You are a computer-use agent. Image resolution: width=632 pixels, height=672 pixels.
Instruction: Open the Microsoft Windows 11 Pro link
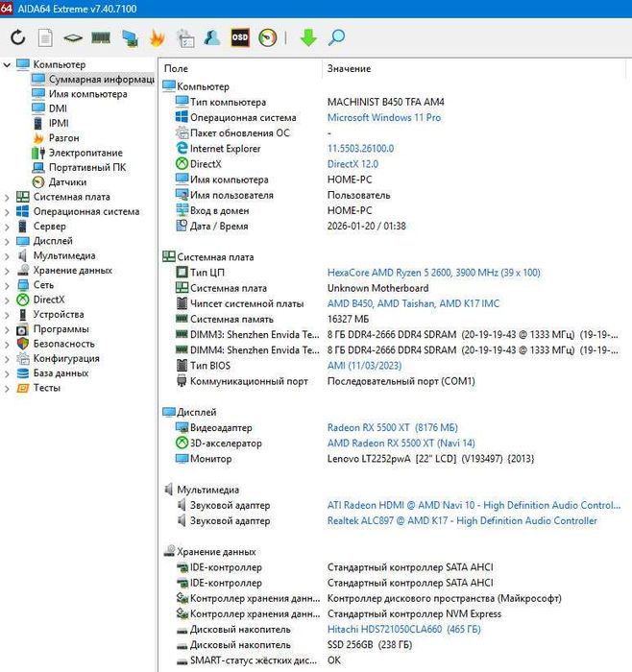coord(384,117)
